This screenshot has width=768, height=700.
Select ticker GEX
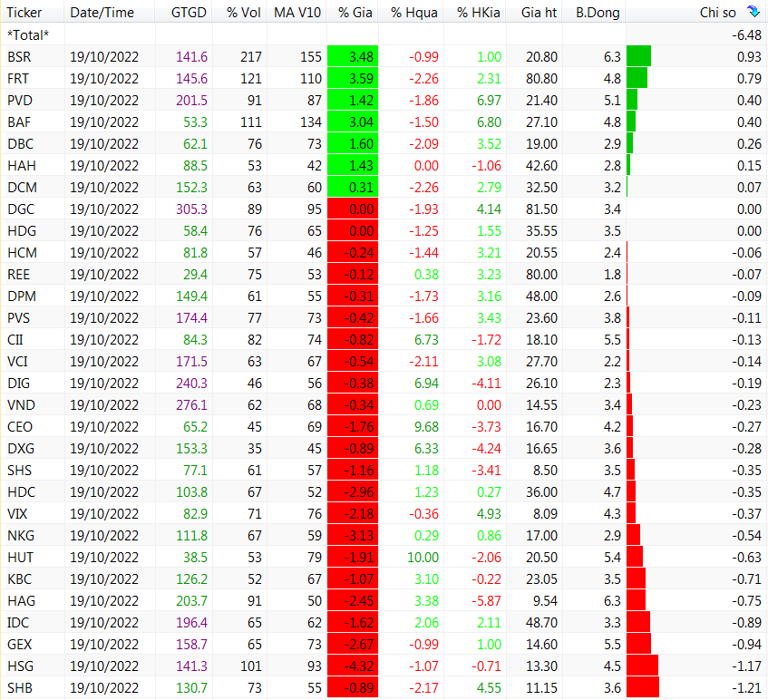pyautogui.click(x=19, y=644)
